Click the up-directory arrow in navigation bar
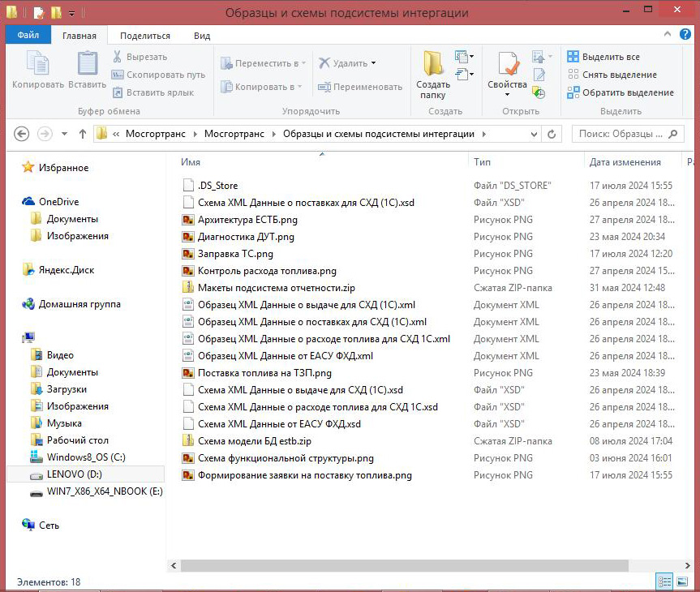Viewport: 700px width, 592px height. [82, 134]
